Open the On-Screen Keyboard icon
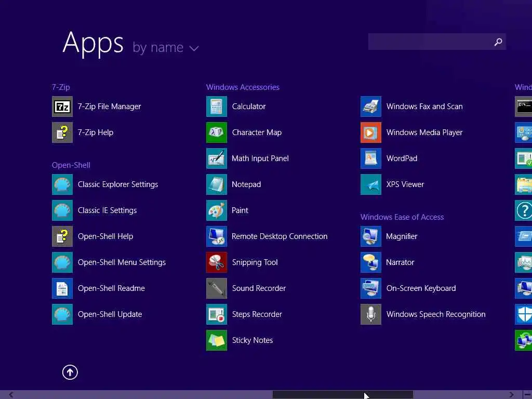The image size is (532, 399). click(x=371, y=288)
